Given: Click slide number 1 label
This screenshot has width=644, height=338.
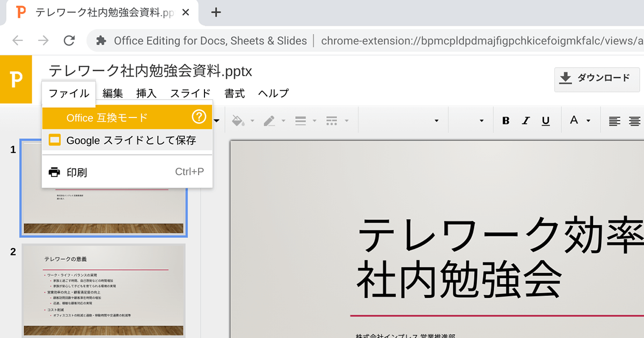Looking at the screenshot, I should pos(13,149).
